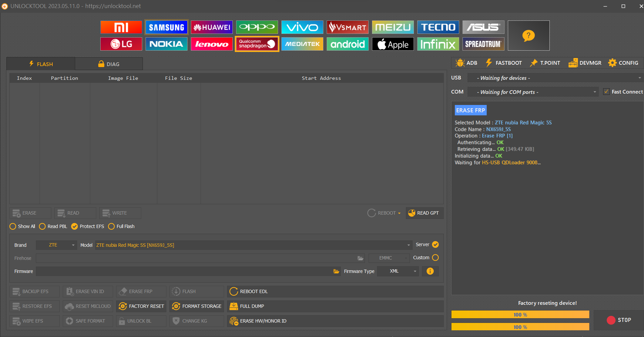Open FASTBOOT tools

point(504,63)
